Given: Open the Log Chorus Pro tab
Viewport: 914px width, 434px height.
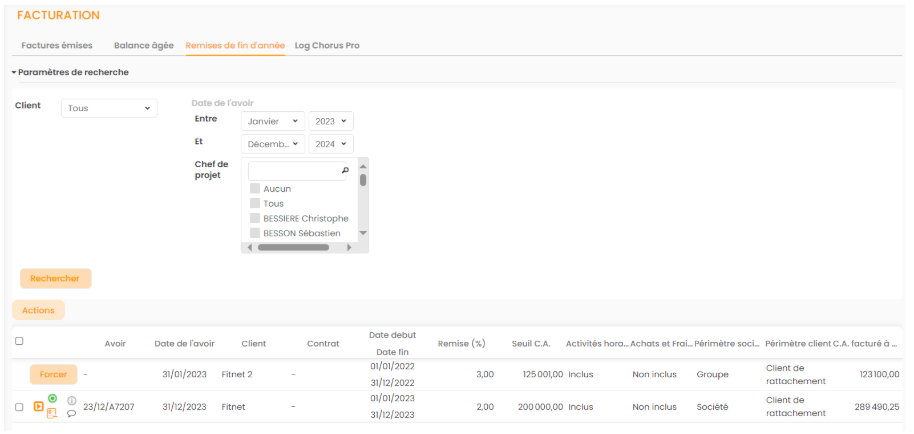Looking at the screenshot, I should (x=327, y=45).
